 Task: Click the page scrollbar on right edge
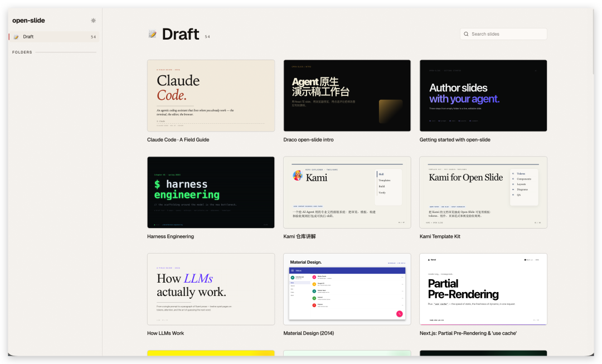tap(595, 42)
